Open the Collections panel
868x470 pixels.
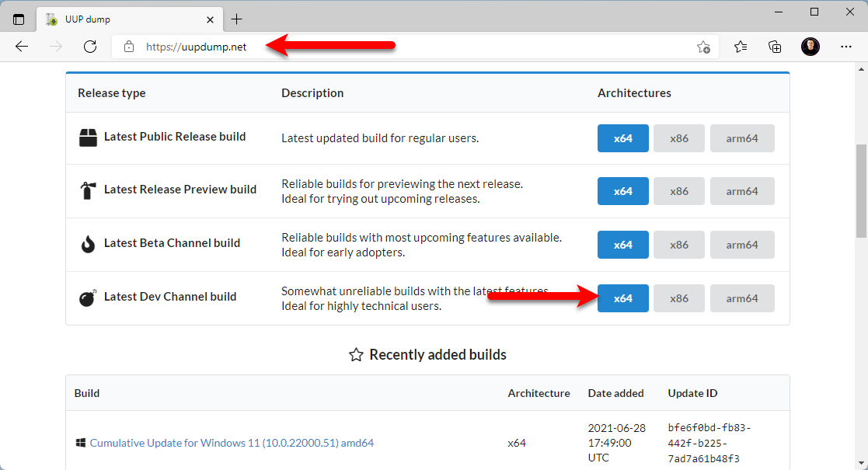[x=775, y=47]
